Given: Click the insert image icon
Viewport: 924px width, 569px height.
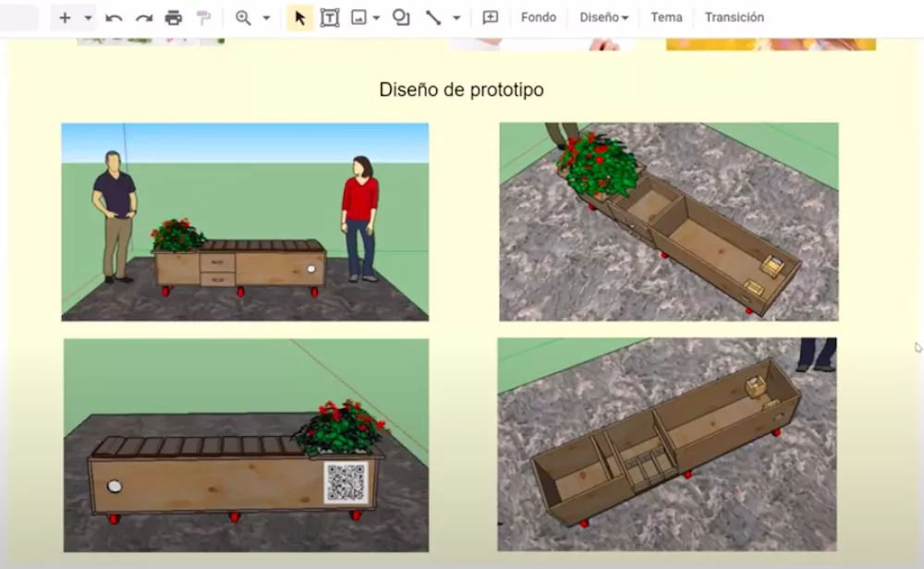Looking at the screenshot, I should pyautogui.click(x=359, y=18).
